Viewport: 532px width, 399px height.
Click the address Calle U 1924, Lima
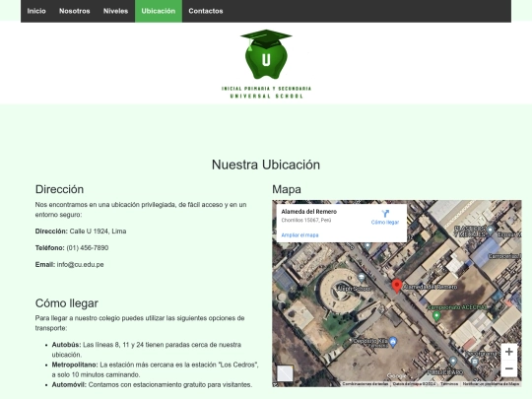98,232
